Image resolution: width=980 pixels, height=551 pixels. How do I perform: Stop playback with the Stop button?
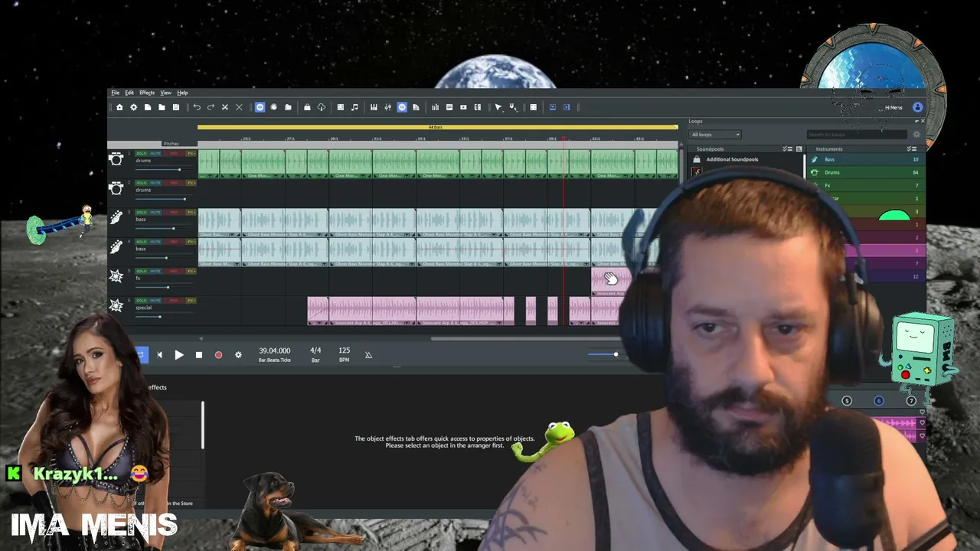click(x=199, y=355)
